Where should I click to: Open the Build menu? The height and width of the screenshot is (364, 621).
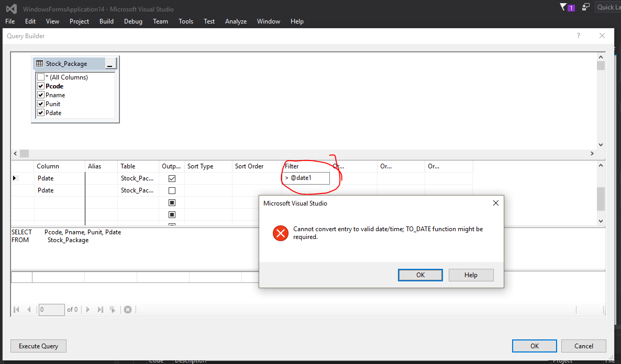coord(106,21)
